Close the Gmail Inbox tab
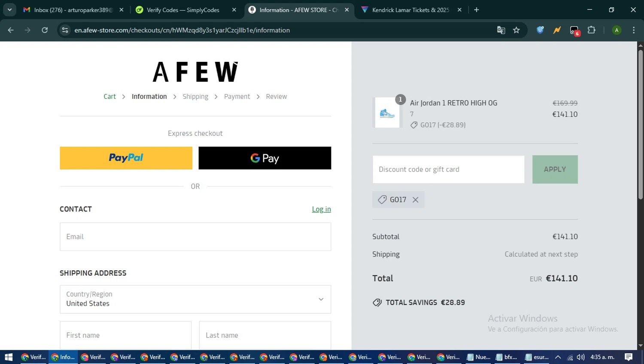 point(122,10)
